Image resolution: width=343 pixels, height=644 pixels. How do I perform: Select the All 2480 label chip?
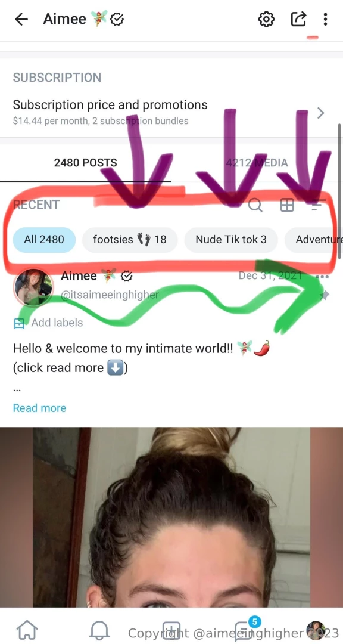click(x=44, y=240)
